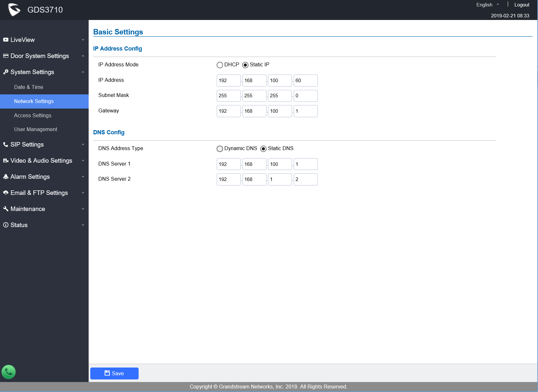Click the LiveView camera icon
Viewport: 538px width, 392px height.
coord(6,40)
